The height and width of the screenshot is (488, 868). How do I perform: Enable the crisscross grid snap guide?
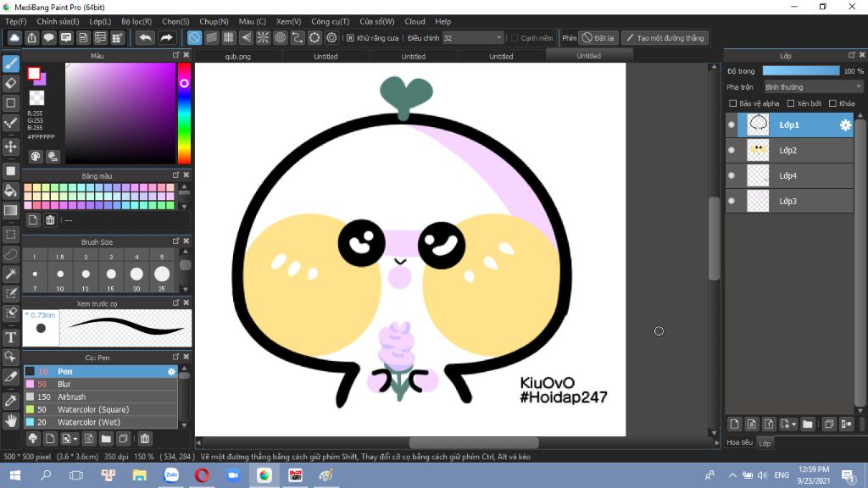point(229,37)
